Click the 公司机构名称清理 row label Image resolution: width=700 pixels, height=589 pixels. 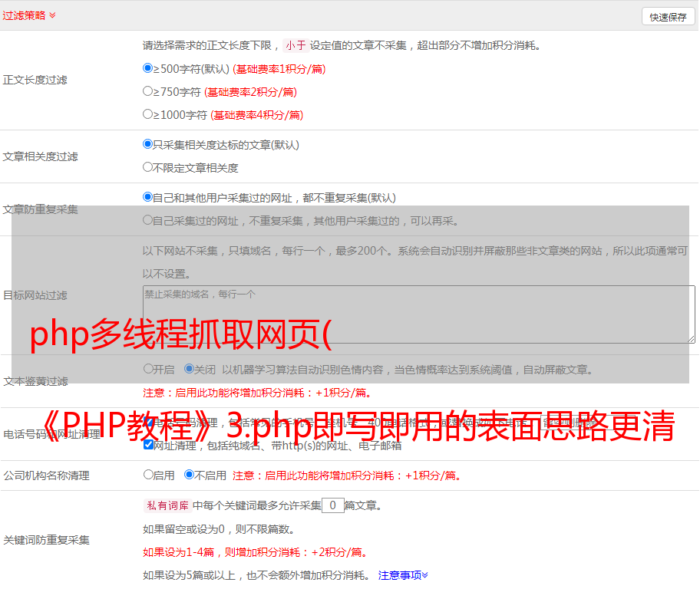coord(46,475)
